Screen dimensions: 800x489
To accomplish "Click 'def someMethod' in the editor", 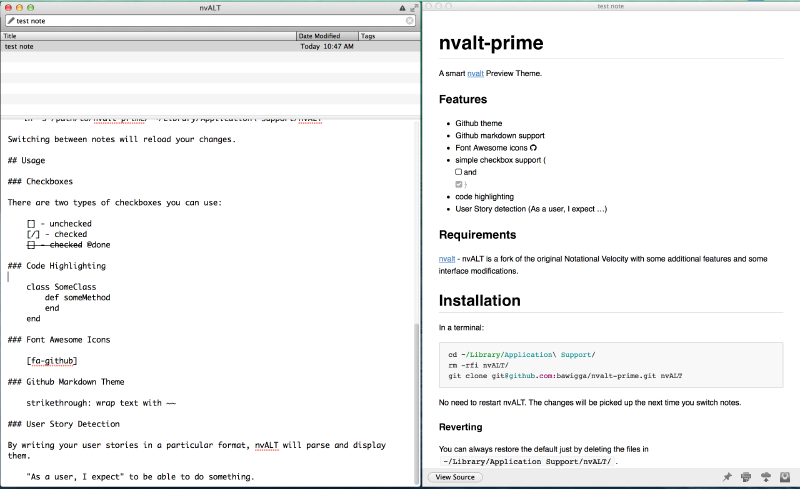I will [78, 298].
